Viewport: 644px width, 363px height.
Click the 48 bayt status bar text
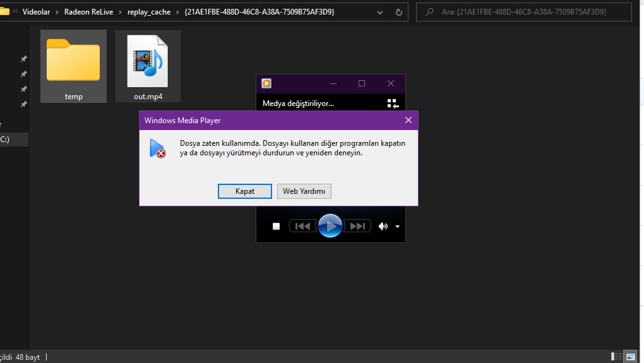tap(28, 357)
